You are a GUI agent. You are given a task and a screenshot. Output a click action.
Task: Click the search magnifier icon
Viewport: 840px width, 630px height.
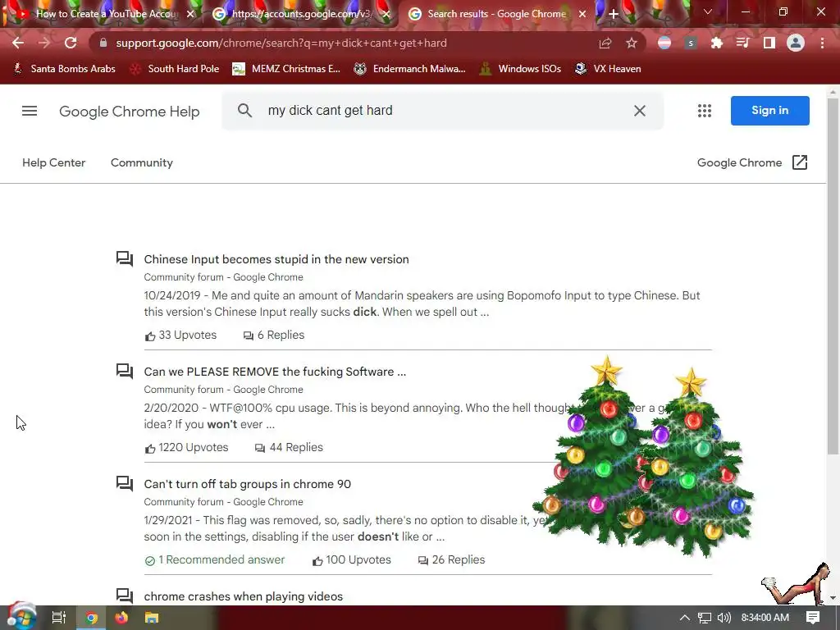click(244, 111)
